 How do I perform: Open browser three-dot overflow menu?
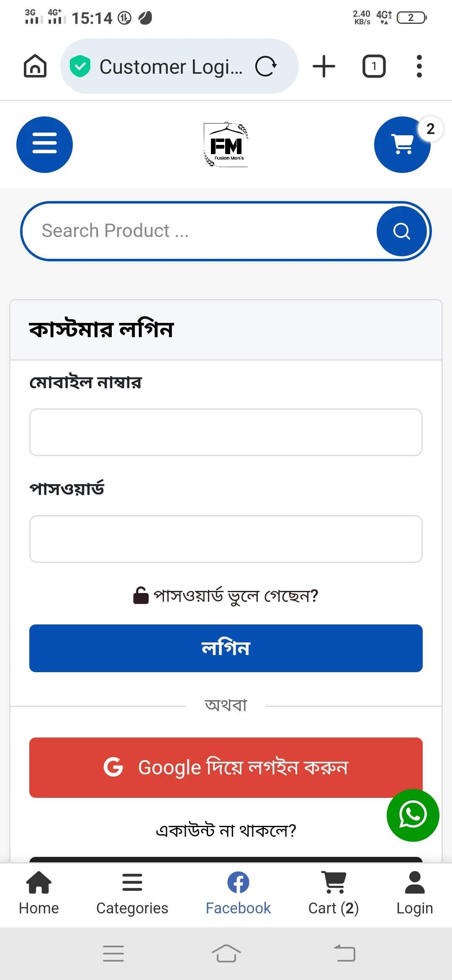click(419, 66)
